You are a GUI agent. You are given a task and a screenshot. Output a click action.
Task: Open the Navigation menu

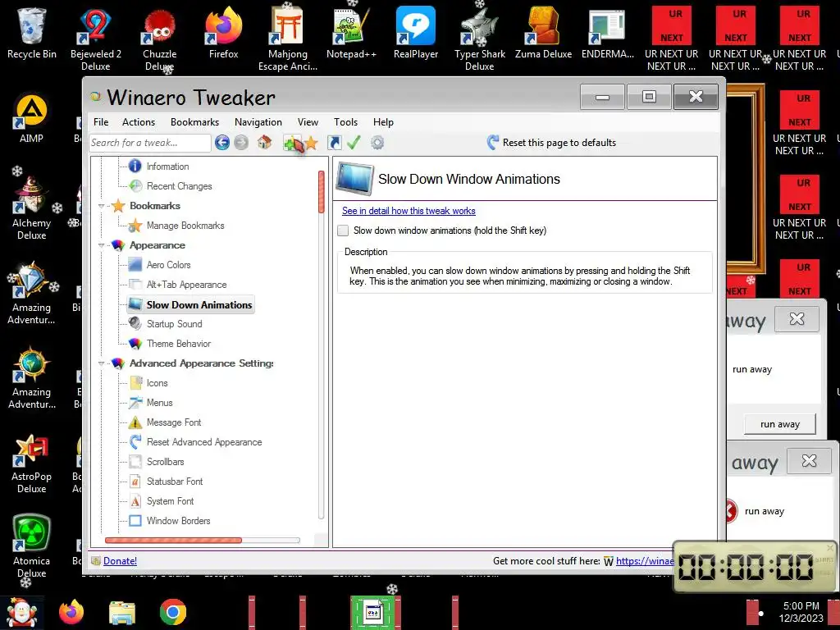(x=258, y=122)
